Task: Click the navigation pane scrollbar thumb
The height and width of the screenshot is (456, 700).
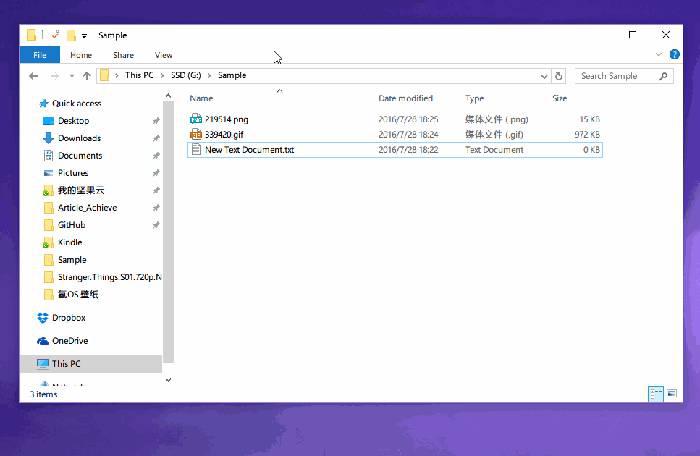Action: click(168, 232)
